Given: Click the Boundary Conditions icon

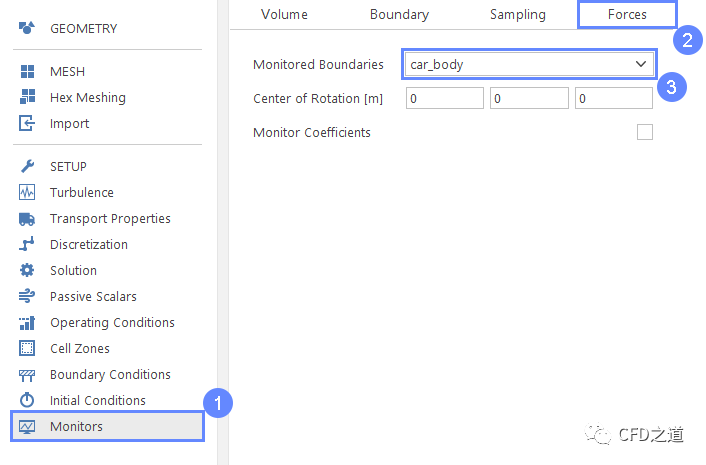Looking at the screenshot, I should click(x=27, y=375).
